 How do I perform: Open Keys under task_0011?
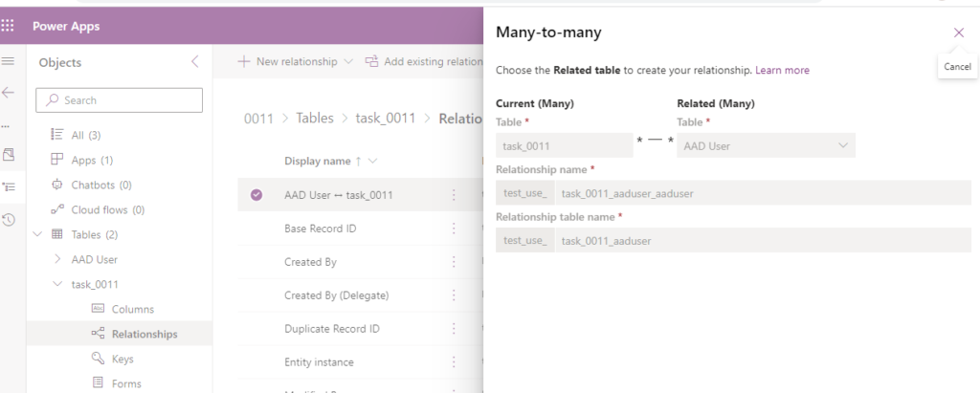[122, 359]
